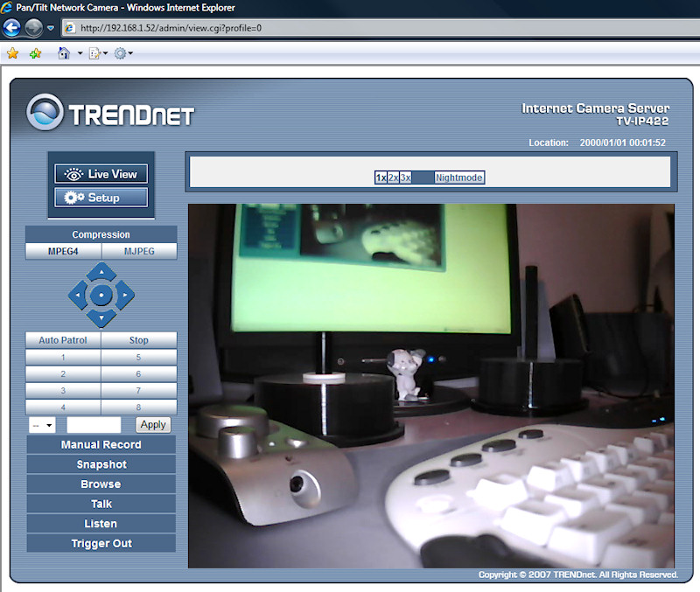This screenshot has height=592, width=700.
Task: Click the center home position button
Action: 101,296
